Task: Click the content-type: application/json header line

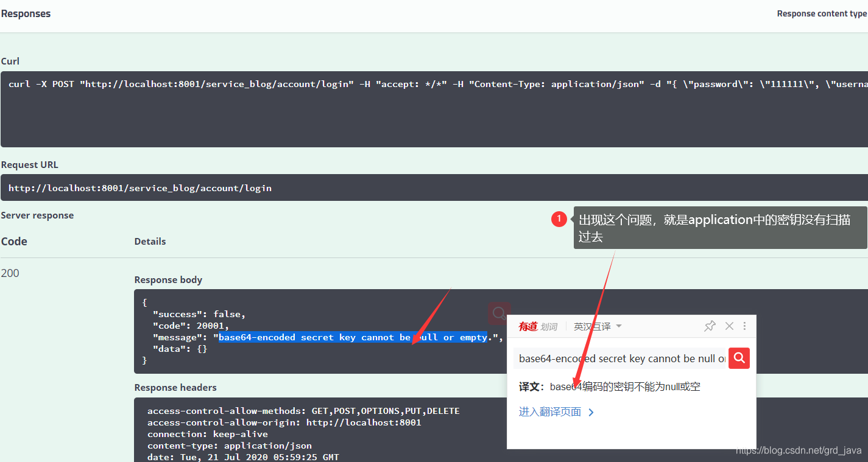Action: coord(230,446)
